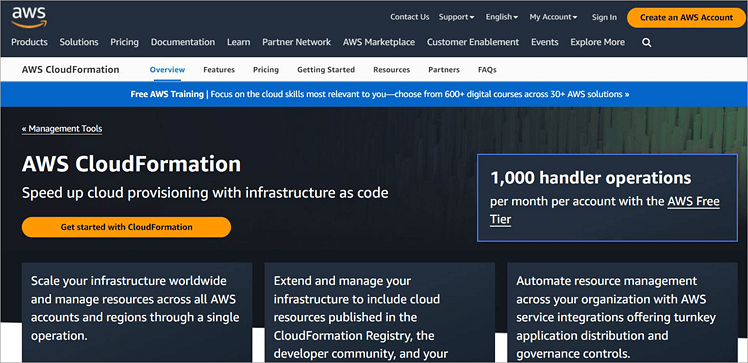Image resolution: width=748 pixels, height=363 pixels.
Task: Open the Events menu
Action: tap(545, 42)
